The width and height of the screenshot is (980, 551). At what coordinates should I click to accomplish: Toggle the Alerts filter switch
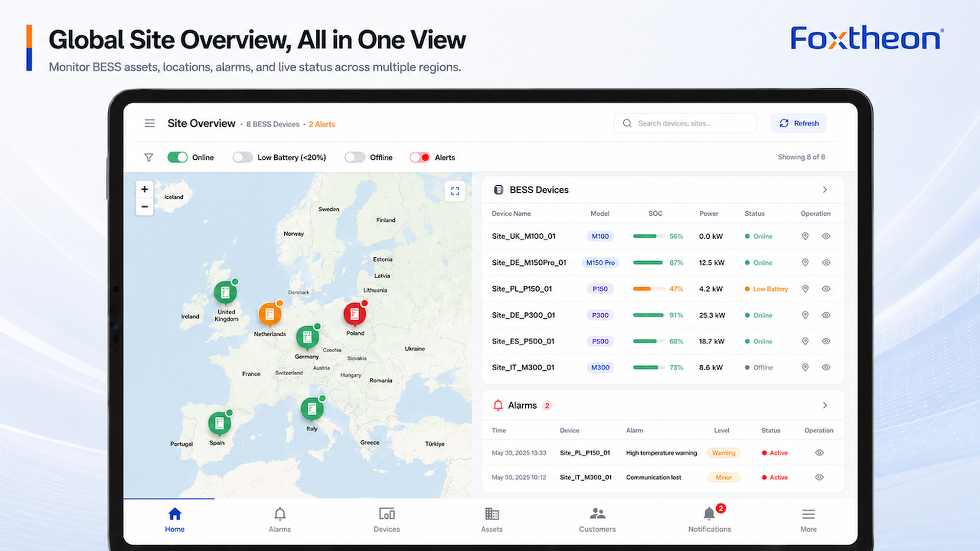click(420, 157)
